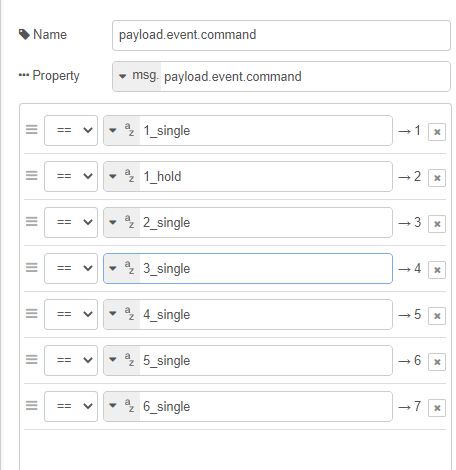Click the reorder handle of 5_single rule
The width and height of the screenshot is (456, 470).
click(x=32, y=360)
